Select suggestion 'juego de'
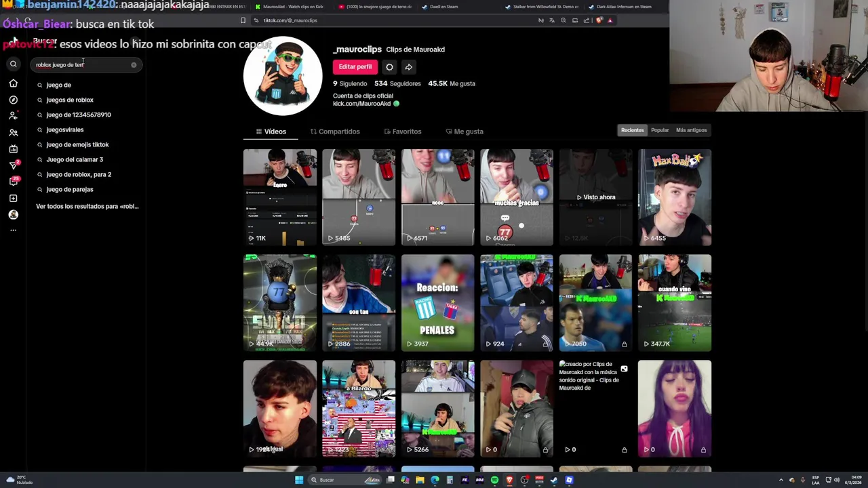The width and height of the screenshot is (868, 488). pyautogui.click(x=58, y=85)
